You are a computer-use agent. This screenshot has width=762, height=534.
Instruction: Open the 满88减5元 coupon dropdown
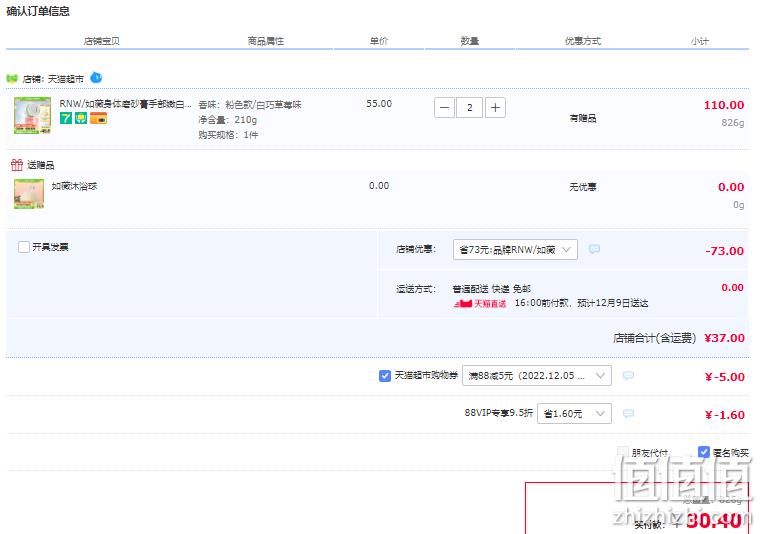(537, 376)
